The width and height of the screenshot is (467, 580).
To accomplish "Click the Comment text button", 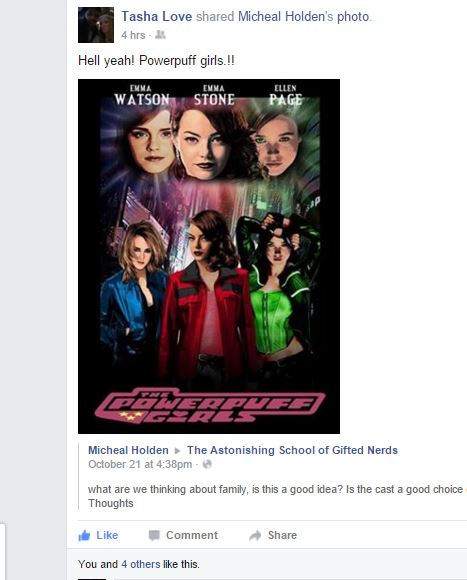I will pos(192,535).
